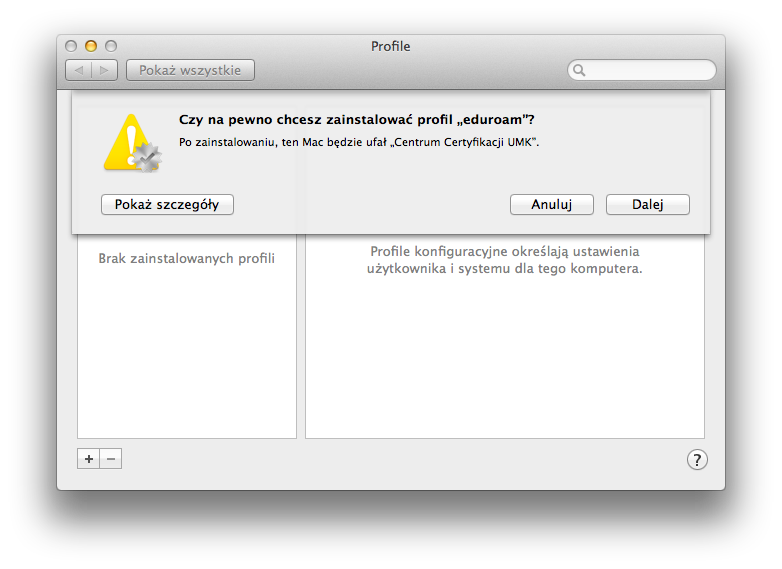Go back with the left arrow button
This screenshot has height=569, width=782.
pos(79,70)
